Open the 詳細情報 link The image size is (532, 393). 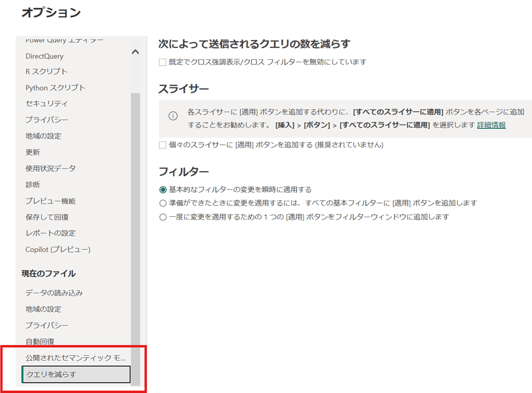(x=491, y=125)
